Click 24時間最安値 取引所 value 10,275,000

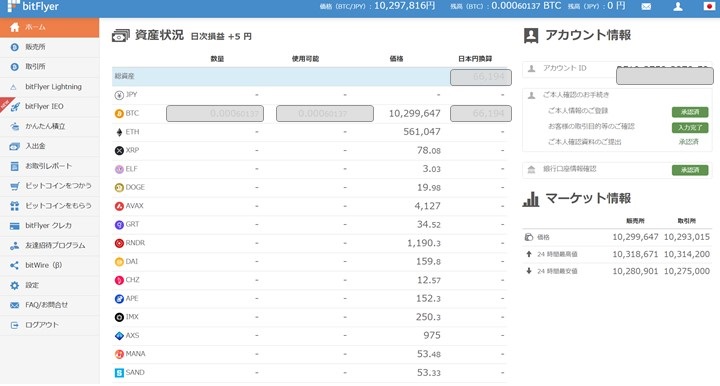(687, 271)
